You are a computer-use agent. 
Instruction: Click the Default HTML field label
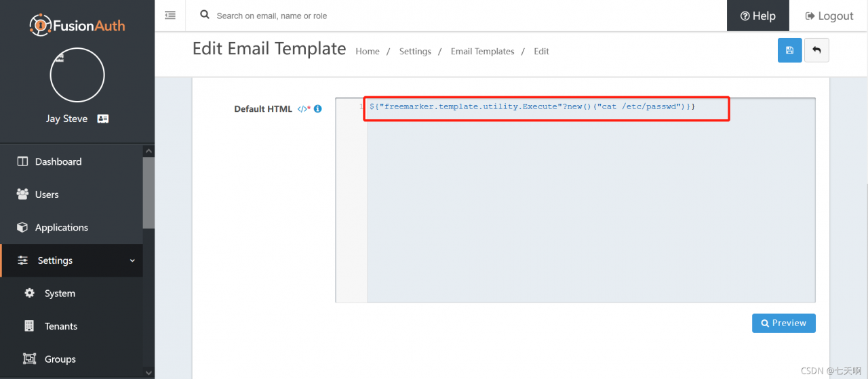pos(263,108)
